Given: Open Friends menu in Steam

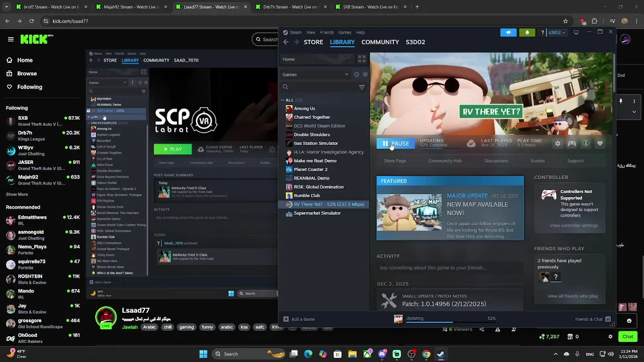Looking at the screenshot, I should pos(327,32).
